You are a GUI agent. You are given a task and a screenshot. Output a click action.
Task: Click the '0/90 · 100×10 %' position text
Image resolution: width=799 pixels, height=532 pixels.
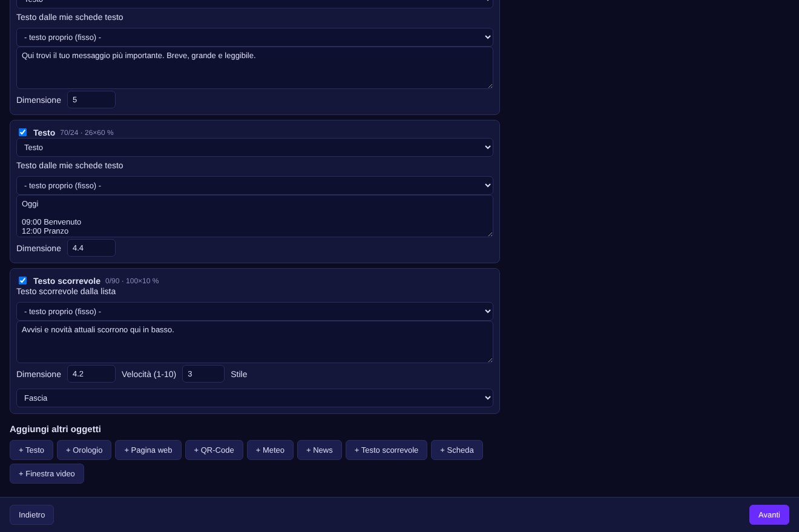pos(132,281)
